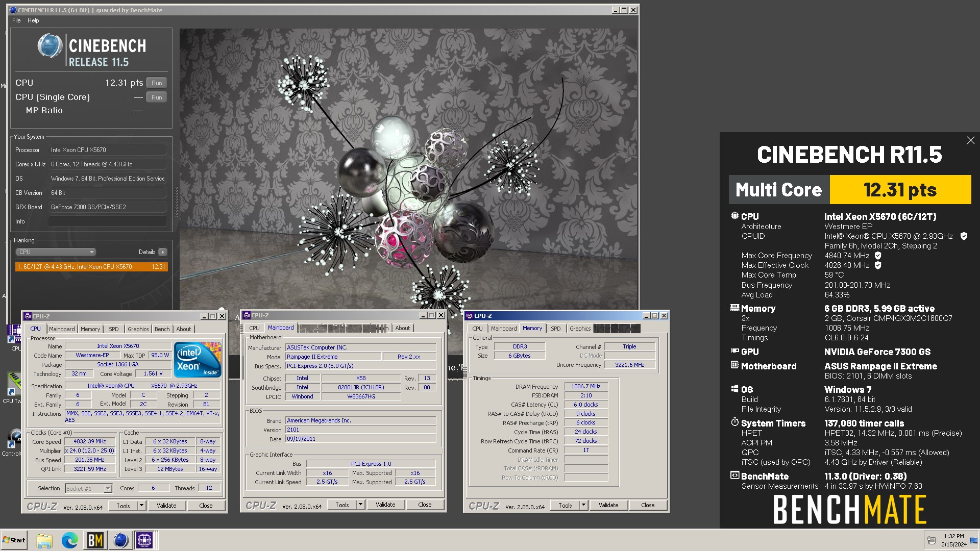Click Tools button in CPU-Z CPU window
This screenshot has width=980, height=551.
124,506
